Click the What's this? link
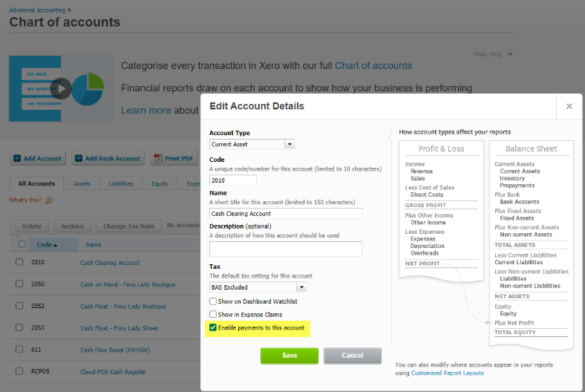The image size is (585, 392). [x=25, y=200]
